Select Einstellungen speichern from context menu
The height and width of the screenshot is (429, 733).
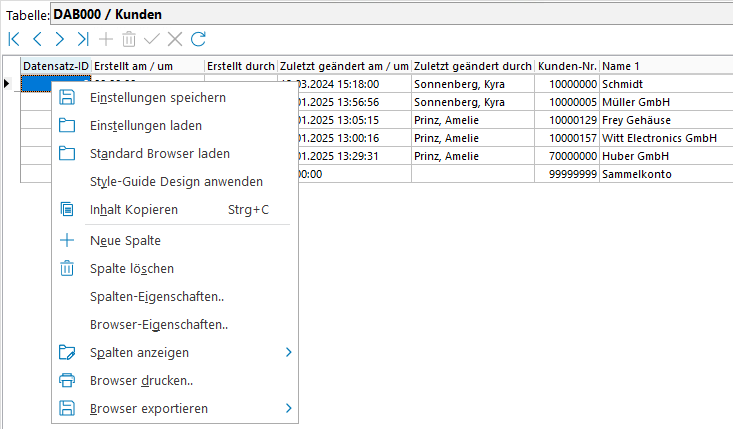pos(157,97)
